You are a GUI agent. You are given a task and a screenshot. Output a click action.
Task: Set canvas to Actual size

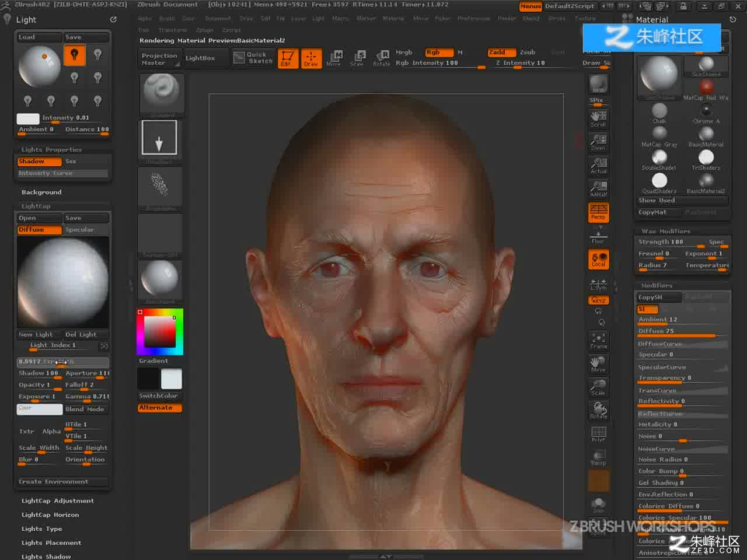coord(598,165)
